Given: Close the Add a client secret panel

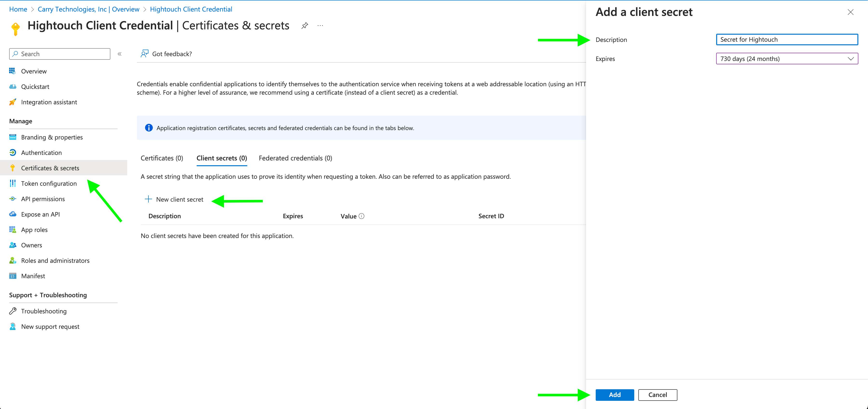Looking at the screenshot, I should (850, 12).
